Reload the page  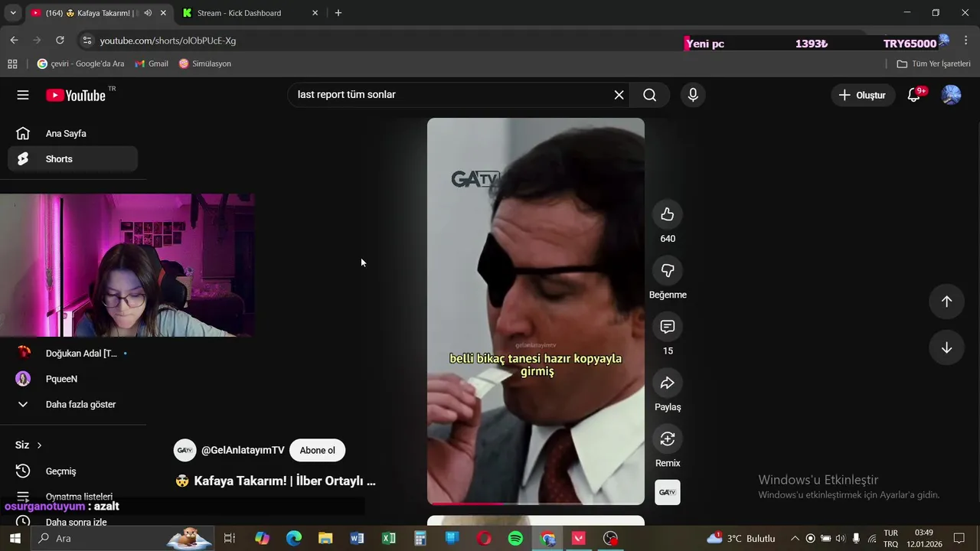pos(60,41)
